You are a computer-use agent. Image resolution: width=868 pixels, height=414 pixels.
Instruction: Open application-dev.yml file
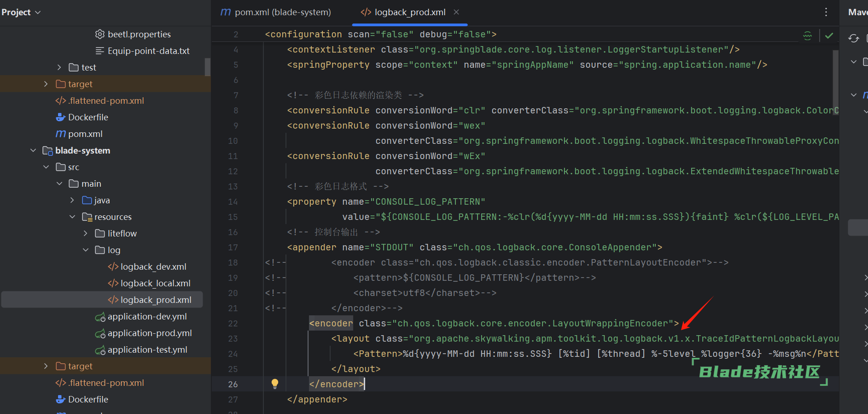click(x=147, y=316)
